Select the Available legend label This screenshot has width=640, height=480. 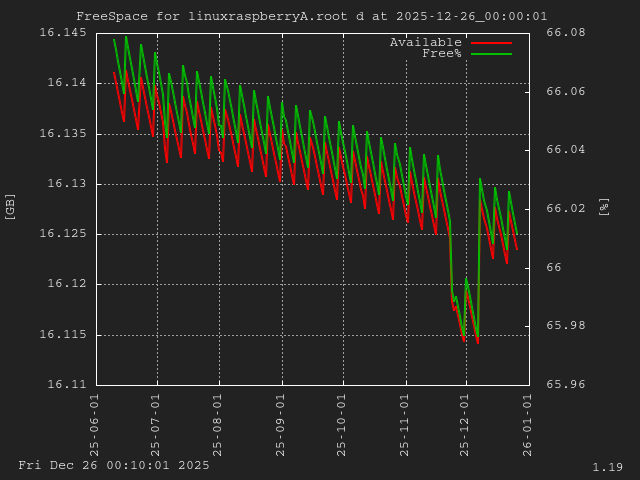click(x=425, y=42)
